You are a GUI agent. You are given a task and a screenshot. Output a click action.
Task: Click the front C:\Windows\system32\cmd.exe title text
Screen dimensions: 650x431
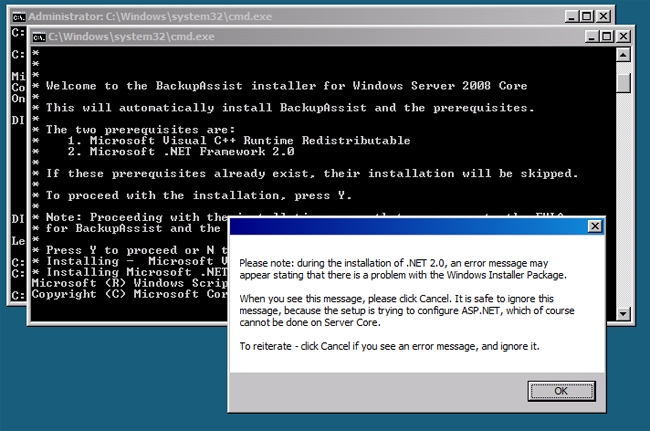click(x=131, y=36)
